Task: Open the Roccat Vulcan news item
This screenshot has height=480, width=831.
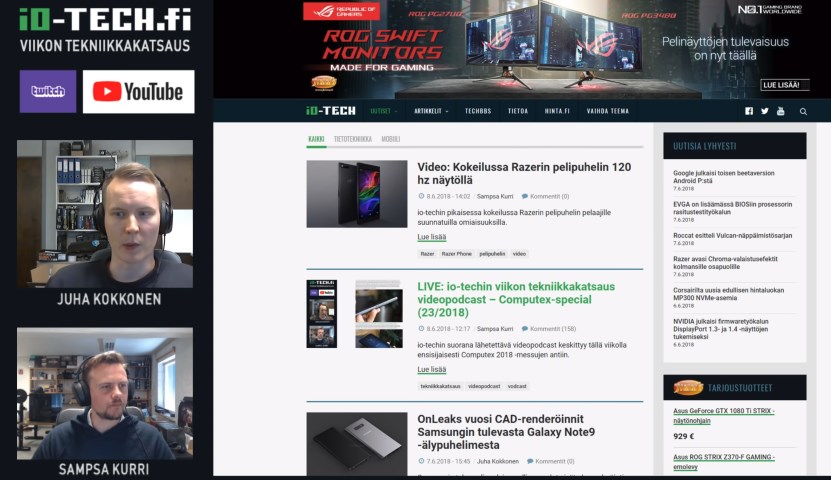Action: click(733, 235)
